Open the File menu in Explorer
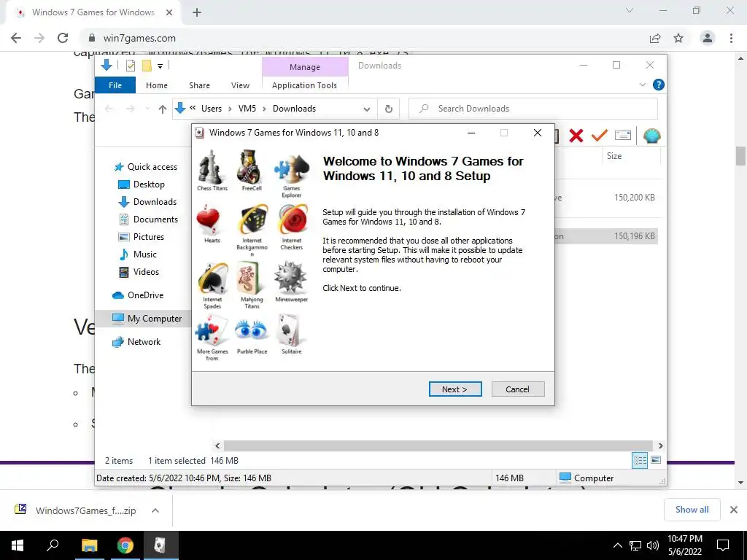Screen dimensions: 747x560 tap(115, 85)
